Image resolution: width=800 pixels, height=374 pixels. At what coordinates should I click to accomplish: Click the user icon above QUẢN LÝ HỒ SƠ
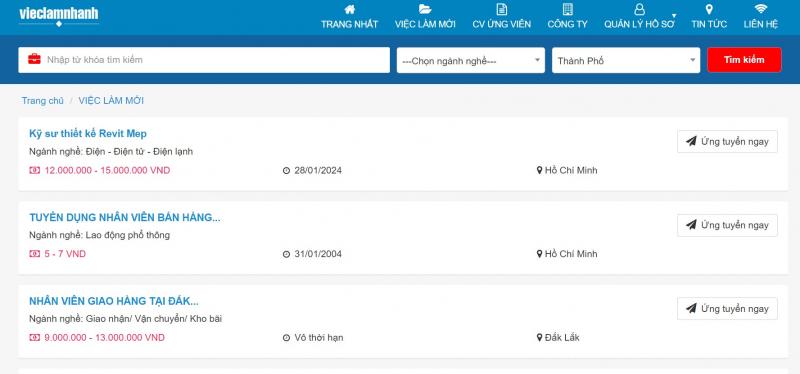[x=639, y=9]
